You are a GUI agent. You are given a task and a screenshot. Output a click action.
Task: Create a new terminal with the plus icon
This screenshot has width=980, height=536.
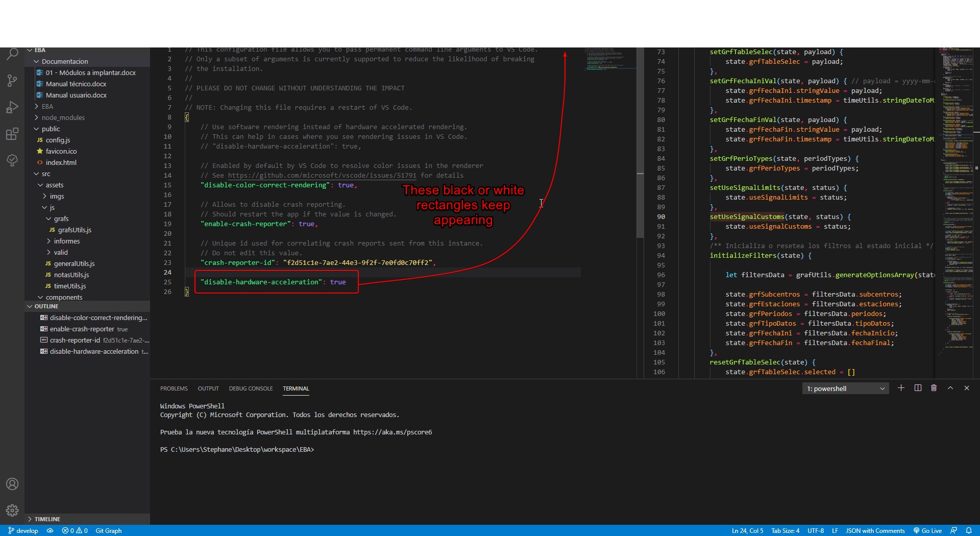pyautogui.click(x=901, y=388)
